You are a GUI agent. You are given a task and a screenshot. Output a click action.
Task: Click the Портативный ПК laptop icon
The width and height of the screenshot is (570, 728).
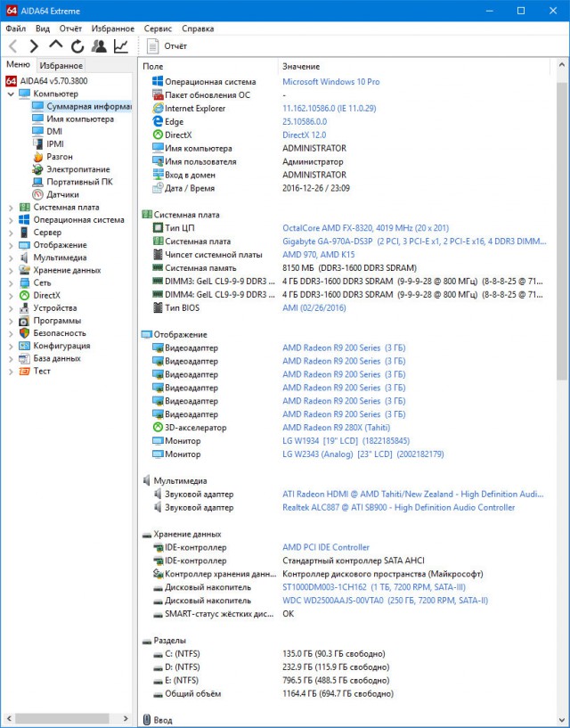(37, 182)
